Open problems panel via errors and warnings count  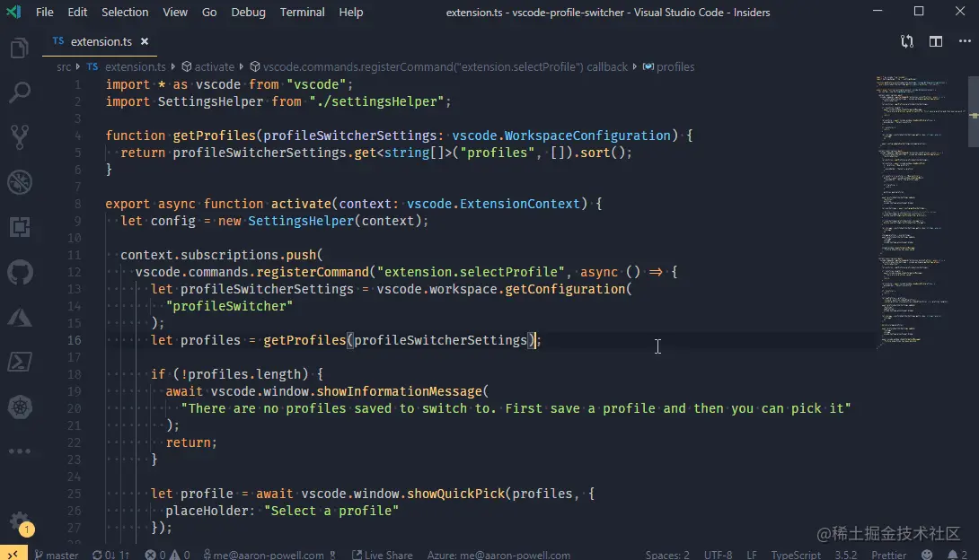click(167, 555)
